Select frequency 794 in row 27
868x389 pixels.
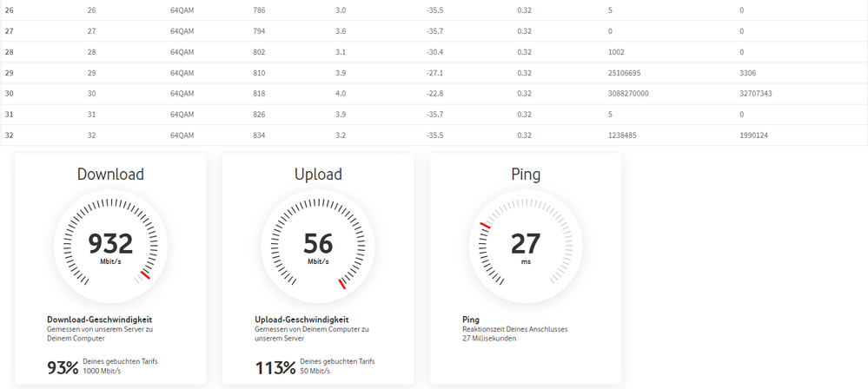point(259,31)
